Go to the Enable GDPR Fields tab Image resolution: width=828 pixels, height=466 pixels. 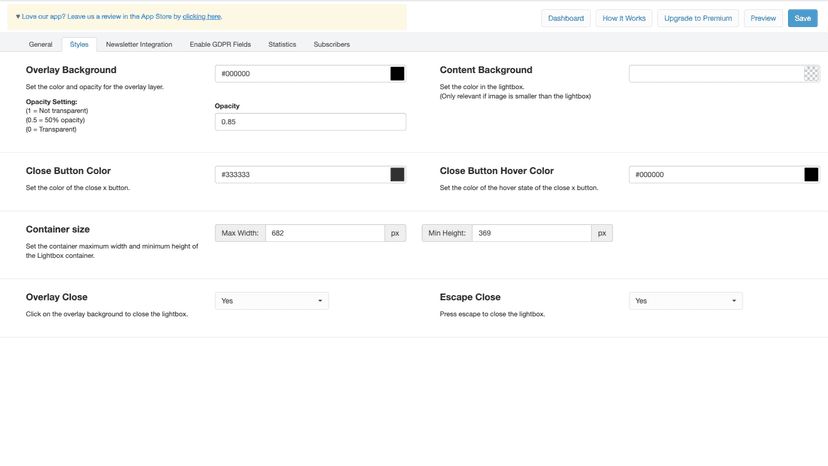point(220,44)
